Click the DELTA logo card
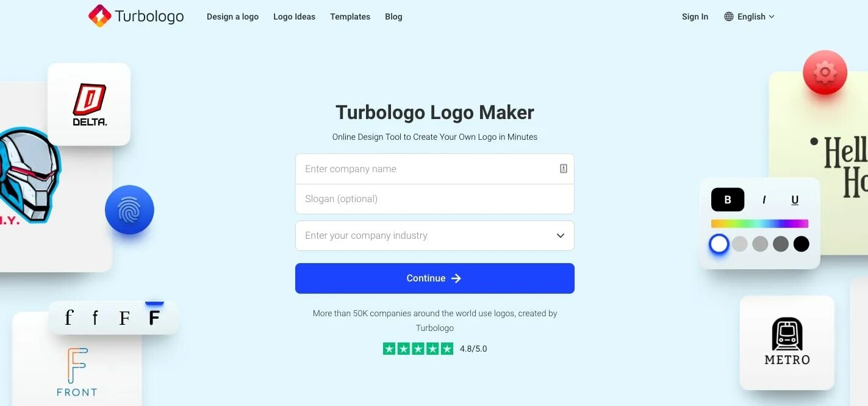 coord(89,104)
